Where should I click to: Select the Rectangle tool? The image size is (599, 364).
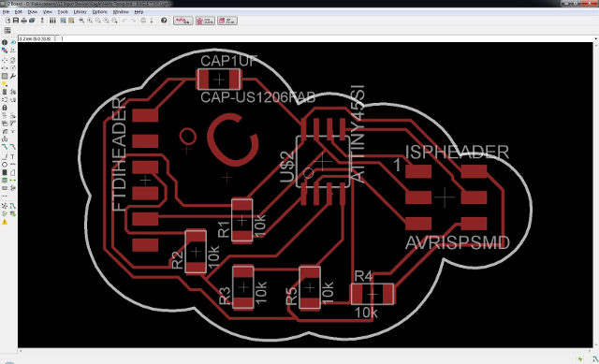coord(5,172)
